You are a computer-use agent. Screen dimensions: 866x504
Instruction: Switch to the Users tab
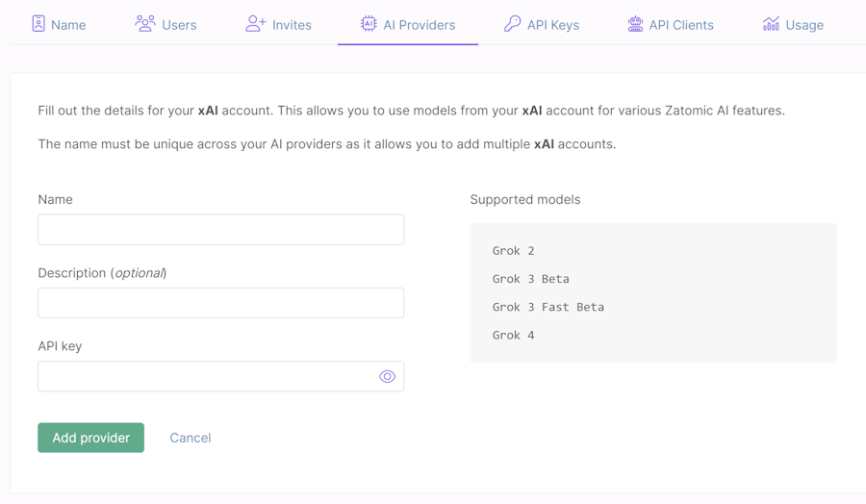166,24
